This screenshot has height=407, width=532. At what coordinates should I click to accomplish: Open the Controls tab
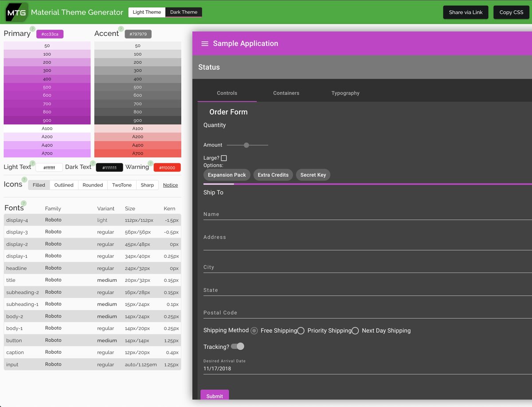pyautogui.click(x=227, y=93)
